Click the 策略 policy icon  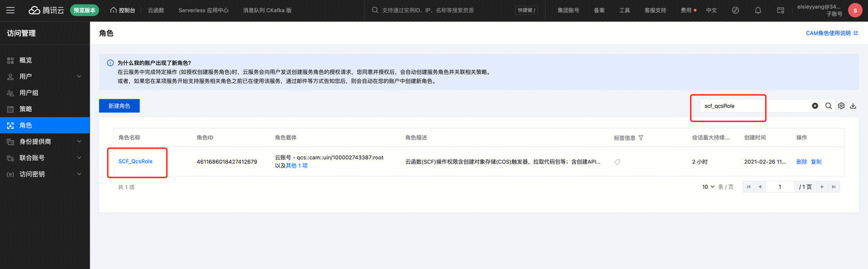[10, 109]
